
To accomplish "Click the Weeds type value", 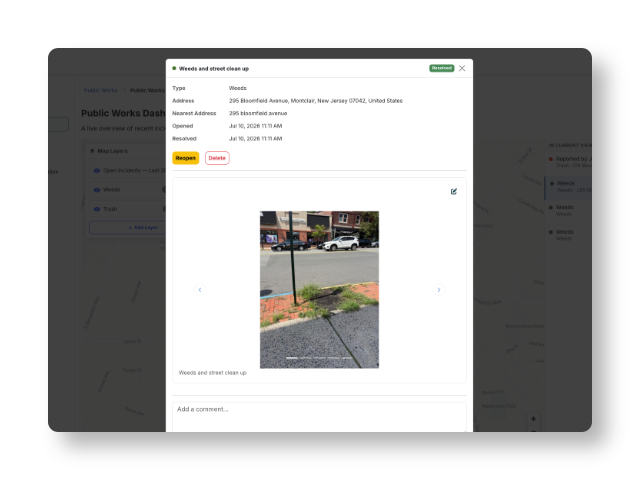I will click(238, 88).
